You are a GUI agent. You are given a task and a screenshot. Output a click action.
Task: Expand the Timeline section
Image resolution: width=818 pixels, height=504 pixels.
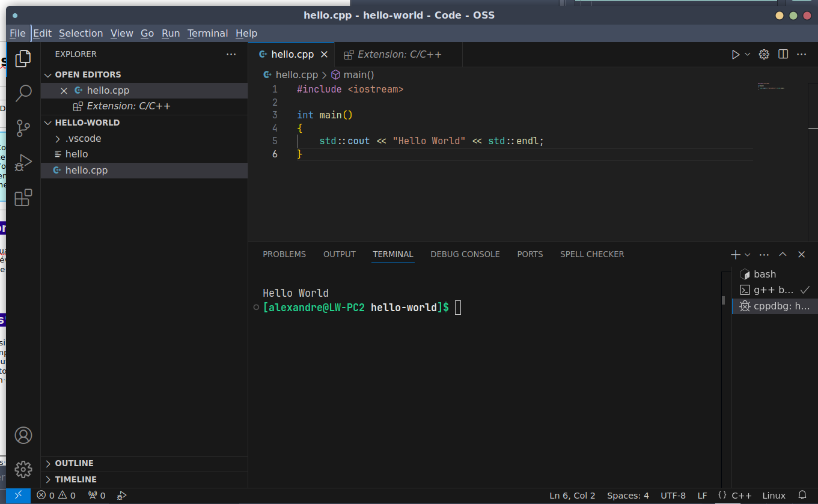76,479
